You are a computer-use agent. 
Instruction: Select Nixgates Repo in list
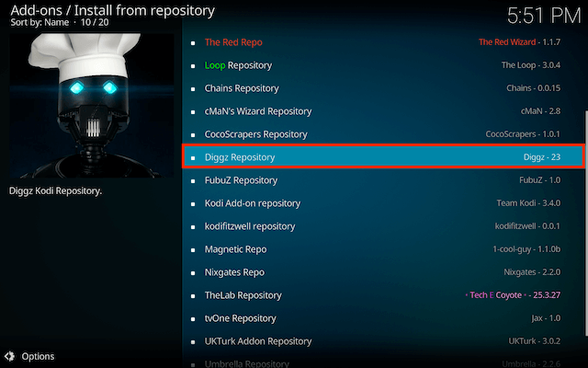tap(383, 272)
